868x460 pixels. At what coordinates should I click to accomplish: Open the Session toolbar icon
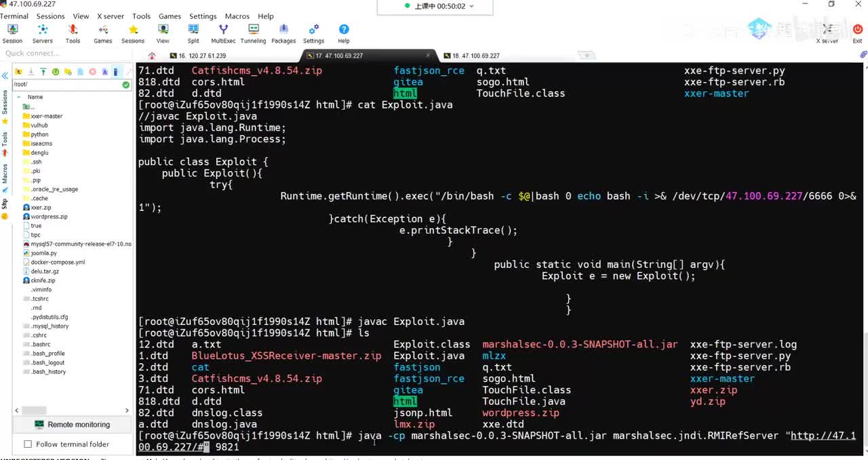point(12,33)
